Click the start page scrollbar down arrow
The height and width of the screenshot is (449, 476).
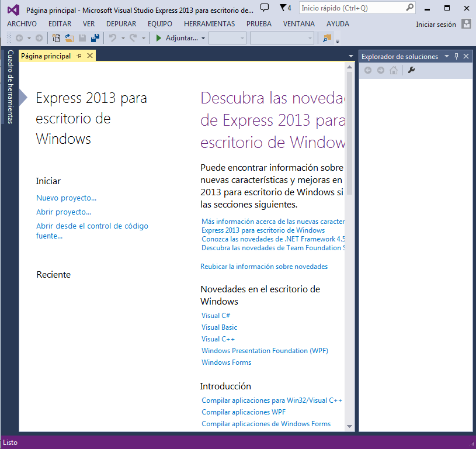[x=349, y=426]
